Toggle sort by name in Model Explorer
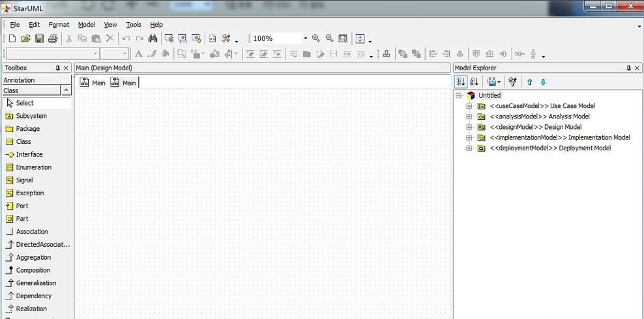This screenshot has width=644, height=319. [x=474, y=82]
